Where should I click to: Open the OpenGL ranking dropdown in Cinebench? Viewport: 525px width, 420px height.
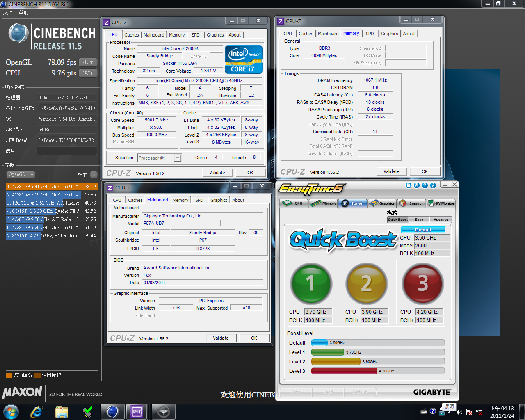tap(21, 174)
